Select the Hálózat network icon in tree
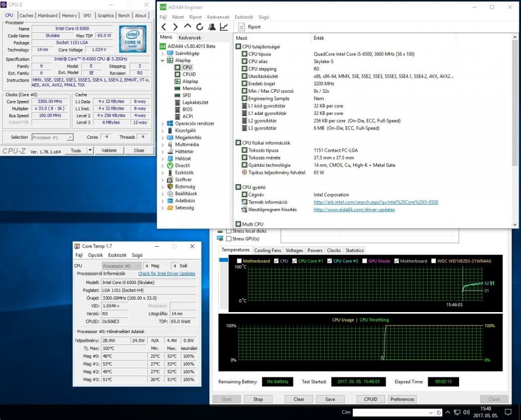This screenshot has height=420, width=521. 170,159
